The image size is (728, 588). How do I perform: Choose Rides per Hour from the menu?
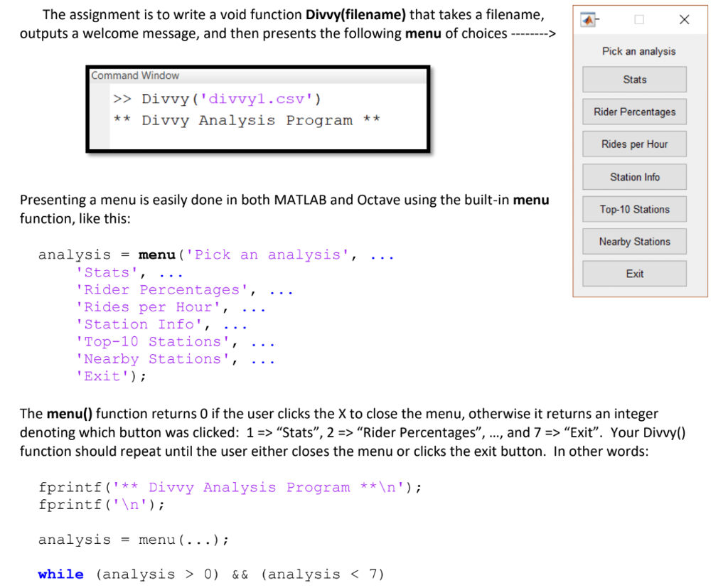pyautogui.click(x=633, y=144)
